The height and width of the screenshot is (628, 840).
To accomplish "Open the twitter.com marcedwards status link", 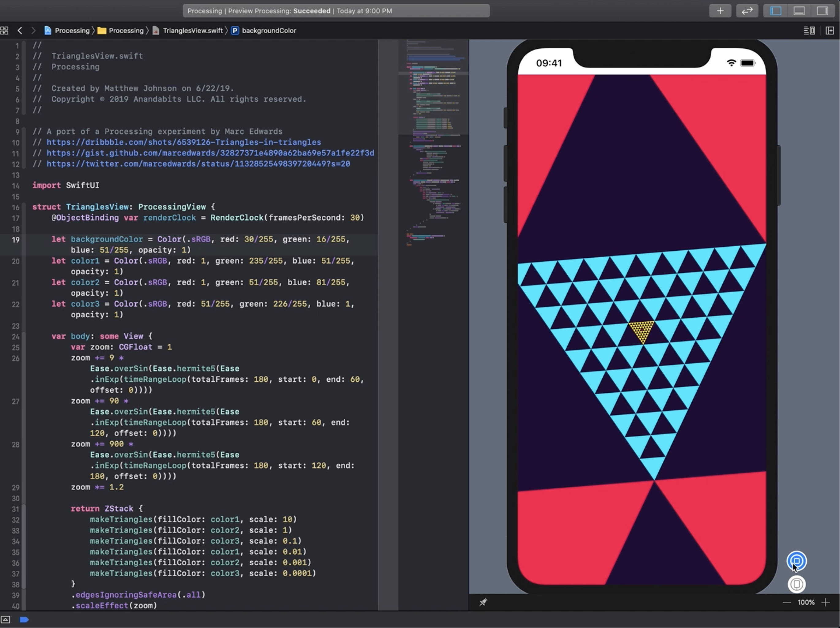I will tap(198, 164).
